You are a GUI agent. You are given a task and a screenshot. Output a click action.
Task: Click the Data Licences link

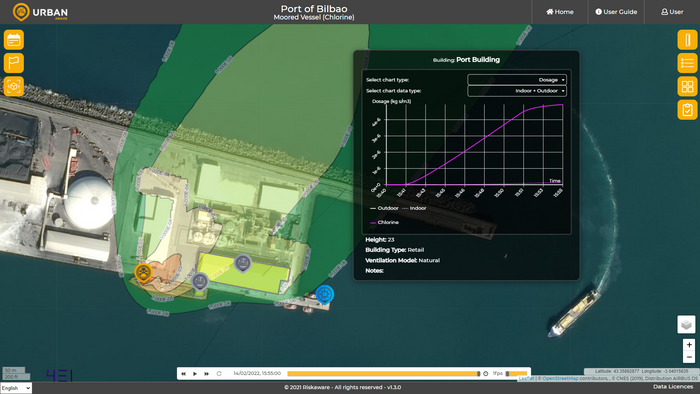(673, 387)
